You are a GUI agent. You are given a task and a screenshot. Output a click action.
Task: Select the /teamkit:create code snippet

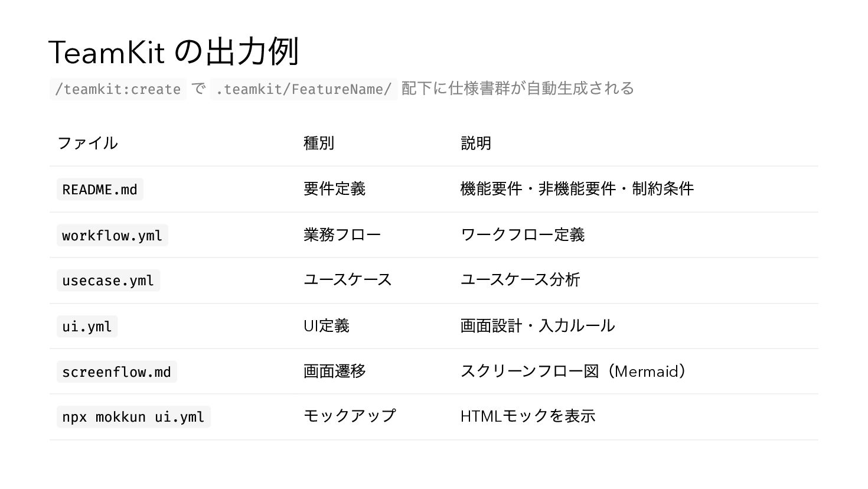click(x=118, y=89)
